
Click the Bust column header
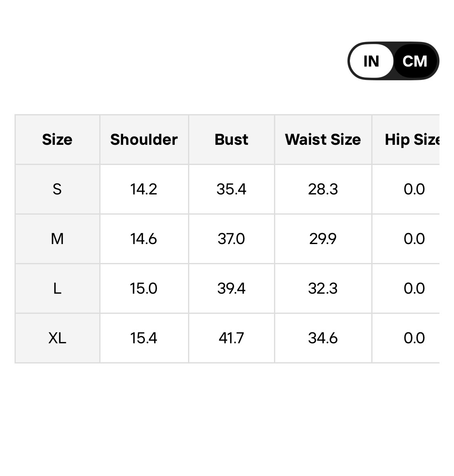click(x=231, y=140)
